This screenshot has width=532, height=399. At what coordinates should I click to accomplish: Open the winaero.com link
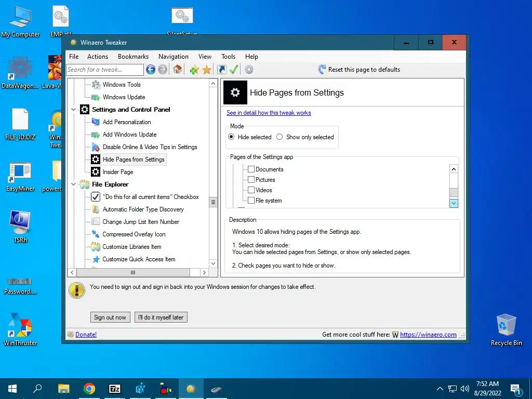tap(428, 335)
